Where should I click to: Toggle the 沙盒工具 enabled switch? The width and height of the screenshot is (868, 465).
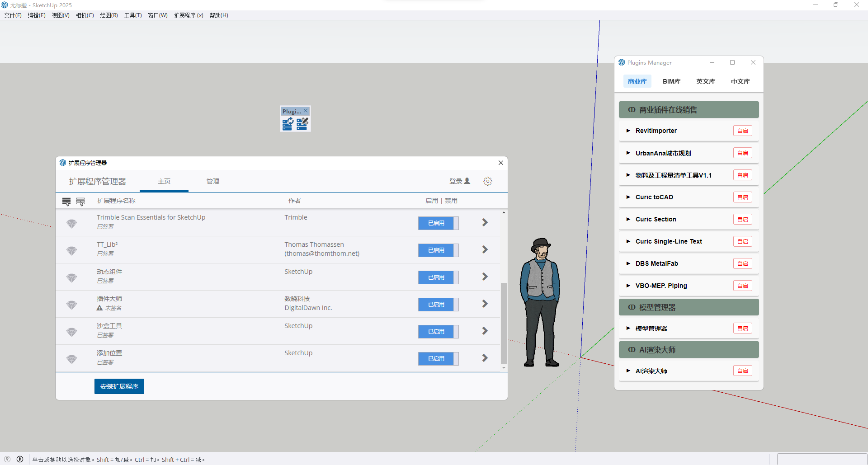[438, 332]
